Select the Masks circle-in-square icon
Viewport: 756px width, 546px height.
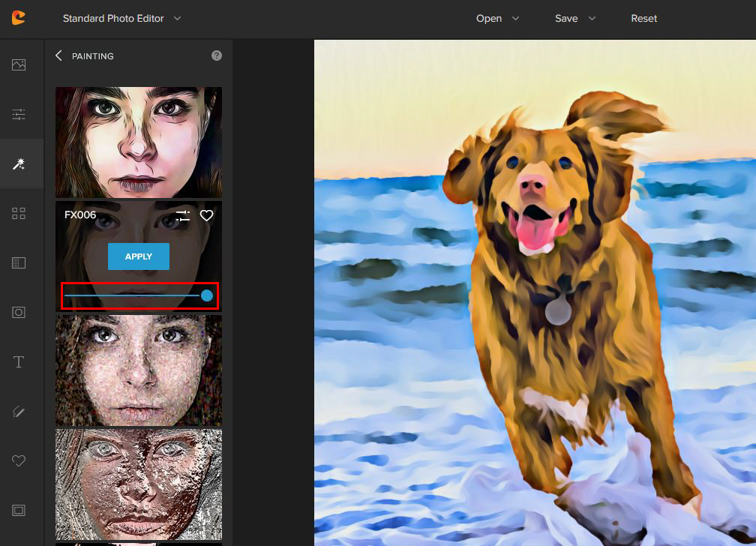coord(19,312)
